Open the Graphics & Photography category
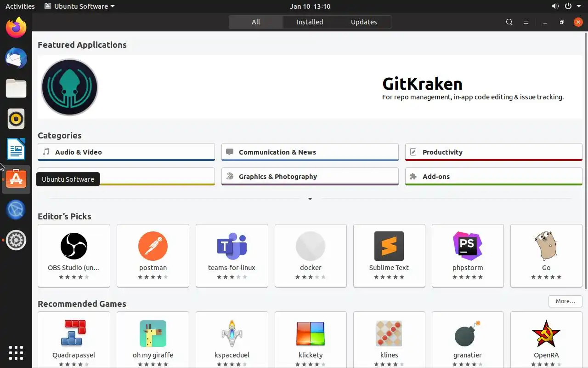 pos(310,177)
